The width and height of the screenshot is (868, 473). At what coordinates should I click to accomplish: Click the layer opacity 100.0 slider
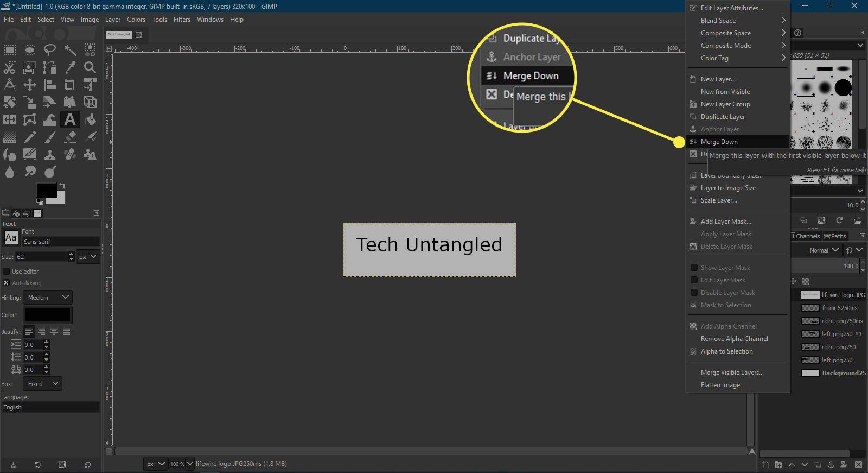click(826, 266)
